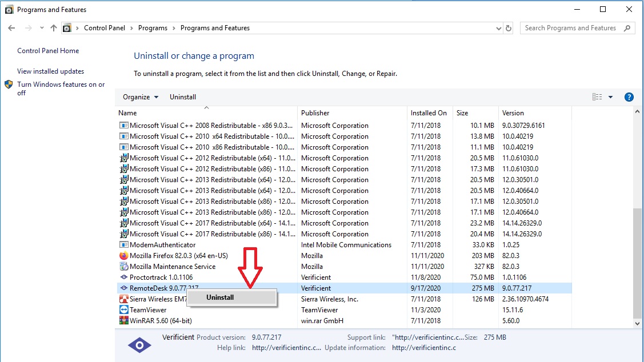Click Visual C++ 2008 x86 icon
644x362 pixels.
[123, 125]
